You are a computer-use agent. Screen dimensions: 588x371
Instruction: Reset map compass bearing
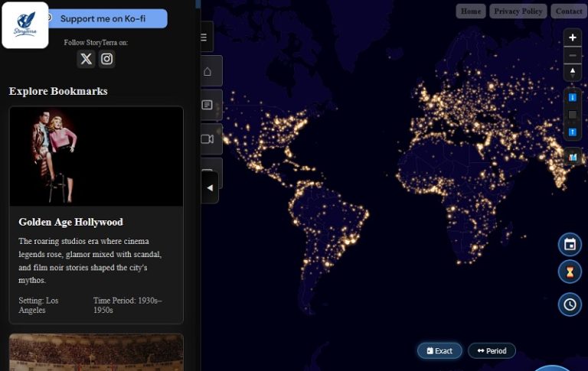click(x=572, y=73)
